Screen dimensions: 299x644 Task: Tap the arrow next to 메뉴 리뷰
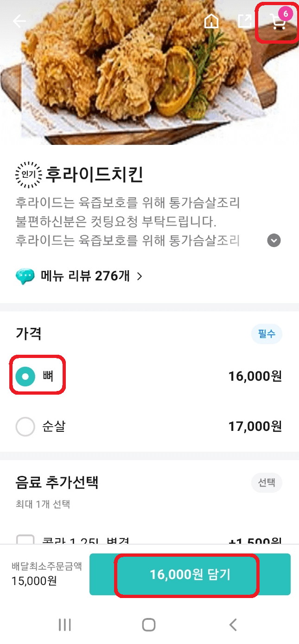(139, 276)
